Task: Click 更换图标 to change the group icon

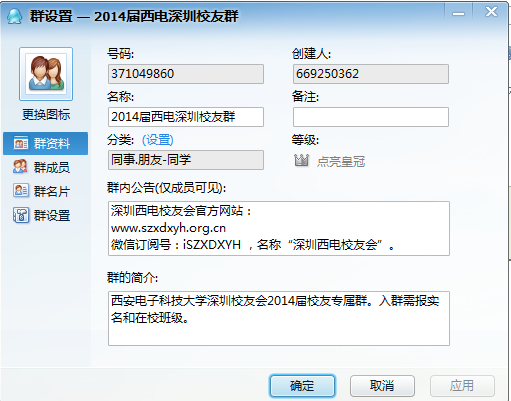Action: [x=46, y=114]
